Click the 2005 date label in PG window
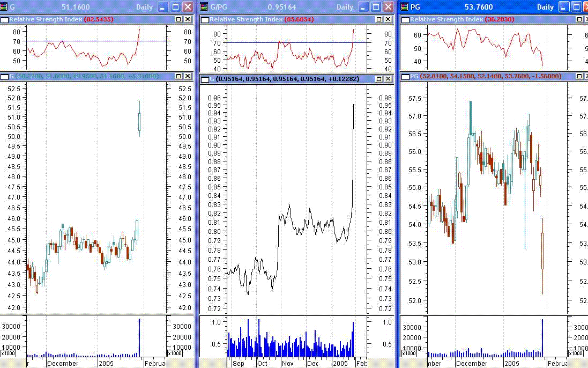The width and height of the screenshot is (588, 368). (x=512, y=364)
